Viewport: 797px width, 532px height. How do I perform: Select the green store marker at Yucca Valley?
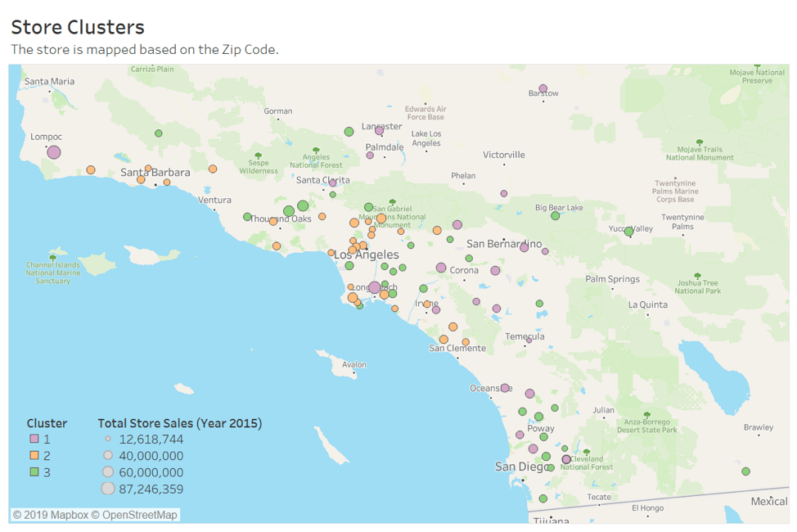coord(628,232)
